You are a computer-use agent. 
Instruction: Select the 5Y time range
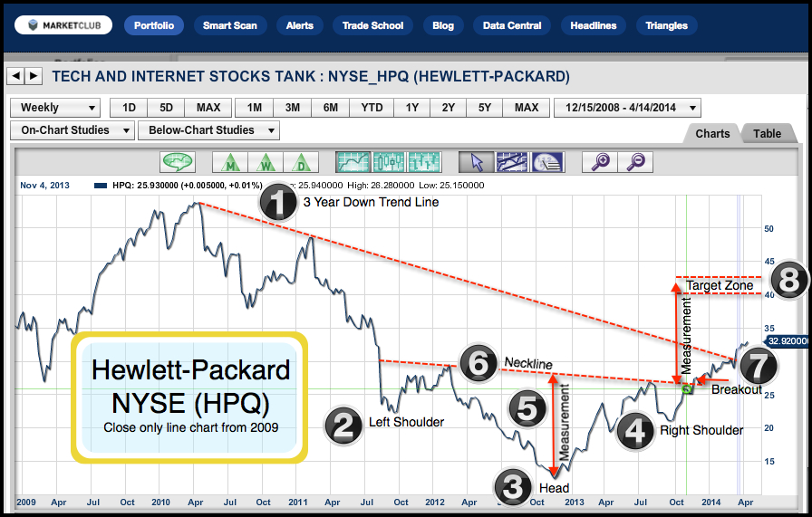click(x=484, y=108)
